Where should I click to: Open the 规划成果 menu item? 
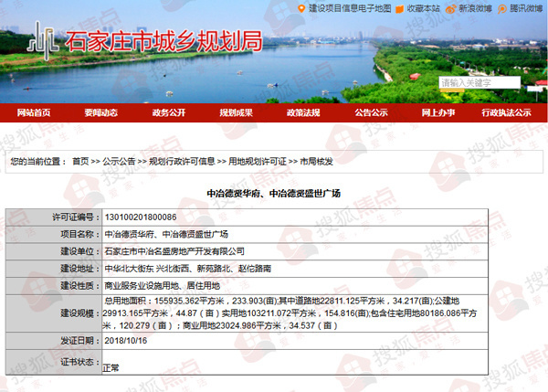(x=237, y=112)
